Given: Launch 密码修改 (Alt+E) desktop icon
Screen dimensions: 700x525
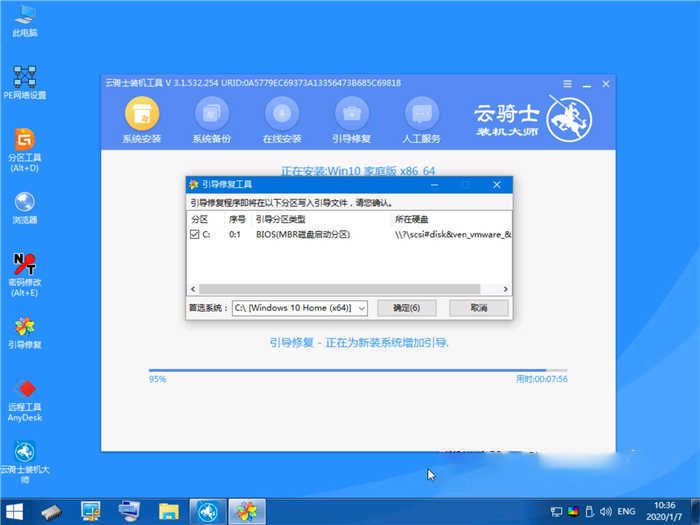Looking at the screenshot, I should coord(25,275).
